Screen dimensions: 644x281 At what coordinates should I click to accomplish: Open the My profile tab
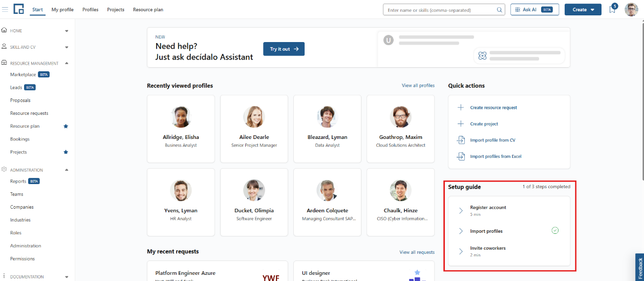click(62, 10)
